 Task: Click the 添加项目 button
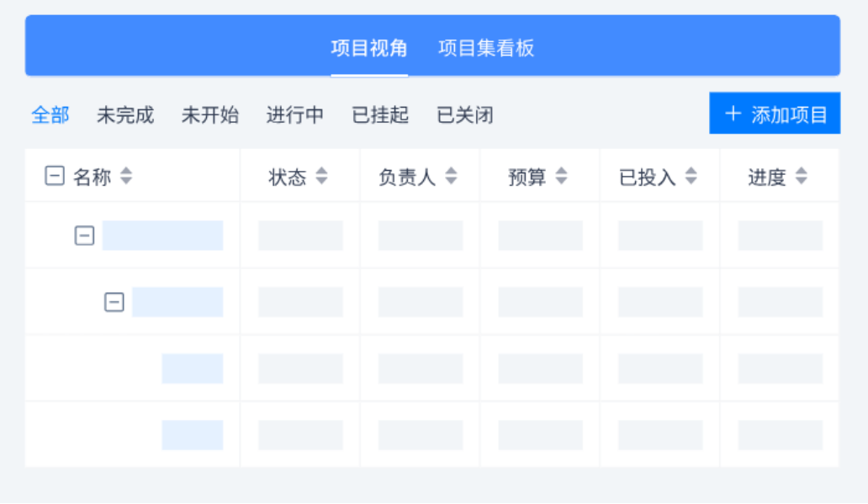(x=775, y=113)
